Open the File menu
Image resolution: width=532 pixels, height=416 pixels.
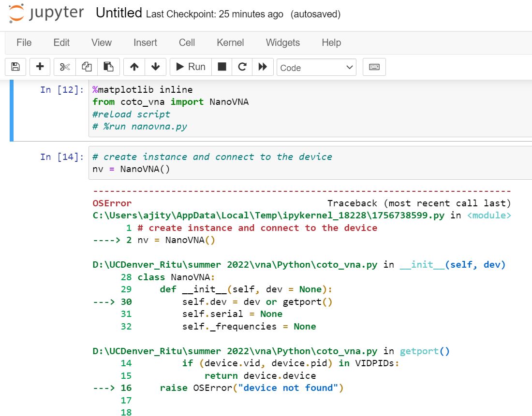[x=24, y=43]
